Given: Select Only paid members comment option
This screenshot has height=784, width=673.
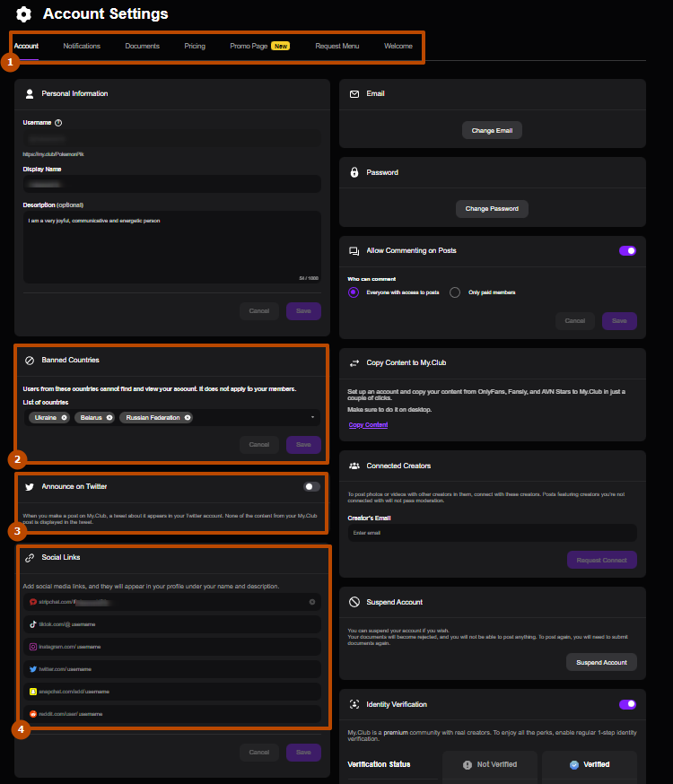Looking at the screenshot, I should (x=455, y=292).
